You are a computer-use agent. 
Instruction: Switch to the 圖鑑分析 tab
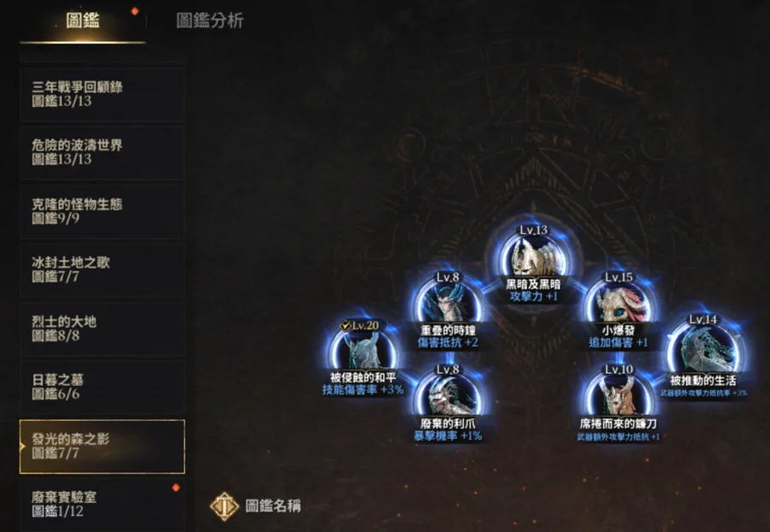pyautogui.click(x=210, y=21)
